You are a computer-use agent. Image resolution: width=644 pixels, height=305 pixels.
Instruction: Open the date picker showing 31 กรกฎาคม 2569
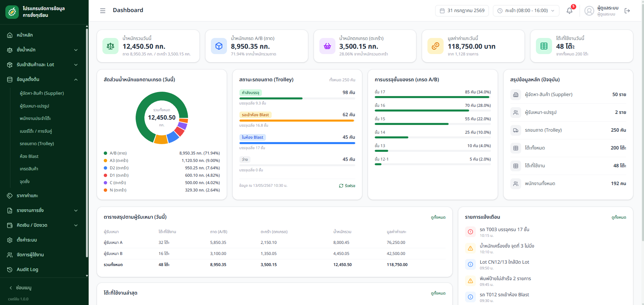[x=462, y=11]
